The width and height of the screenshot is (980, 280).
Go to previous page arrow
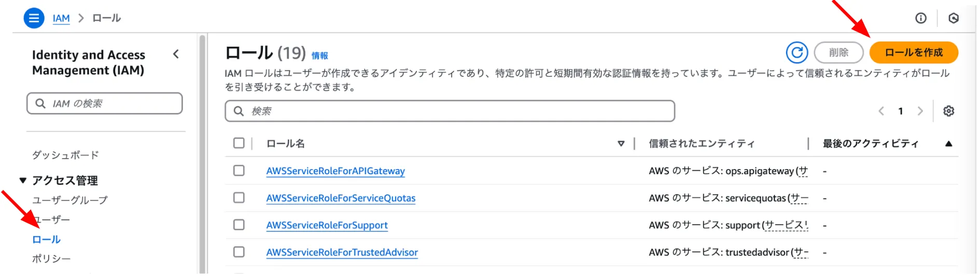tap(881, 111)
